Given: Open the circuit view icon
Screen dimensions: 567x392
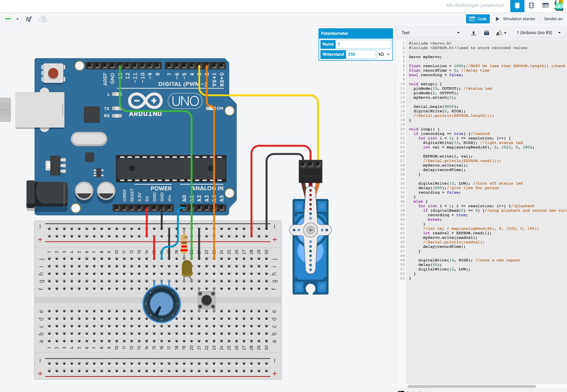Looking at the screenshot, I should click(x=517, y=6).
